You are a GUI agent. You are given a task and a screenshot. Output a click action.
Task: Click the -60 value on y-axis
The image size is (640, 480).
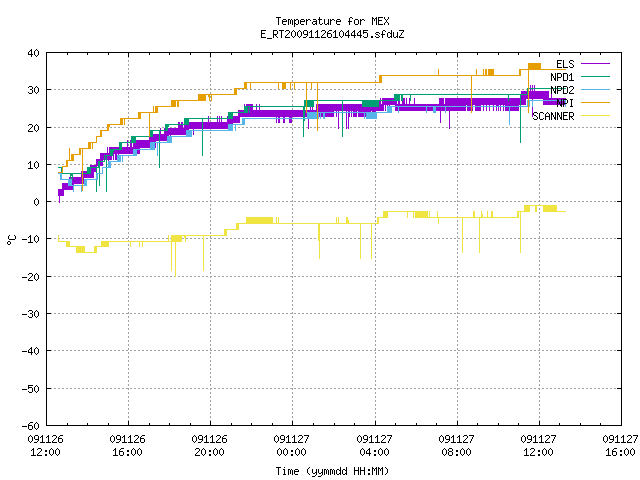click(x=31, y=426)
